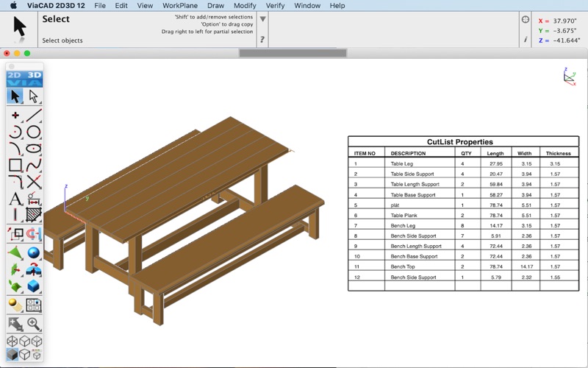The height and width of the screenshot is (368, 588).
Task: Expand the dropdown triangle in prompt bar
Action: tap(262, 19)
